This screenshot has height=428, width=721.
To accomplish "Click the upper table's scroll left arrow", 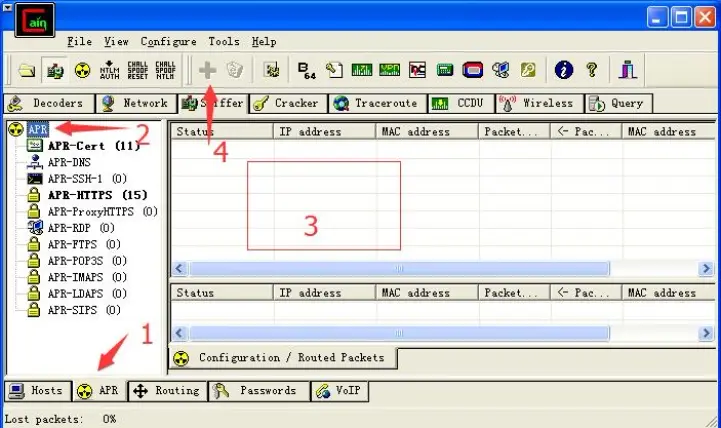I will point(180,268).
